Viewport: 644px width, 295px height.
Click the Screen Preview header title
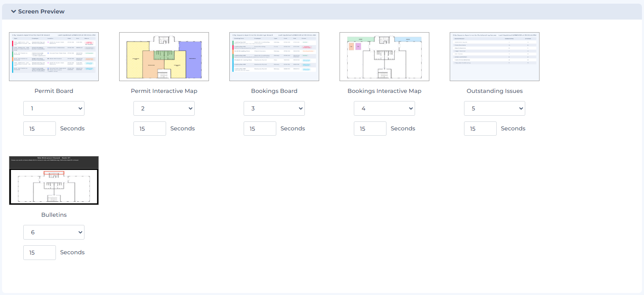41,11
